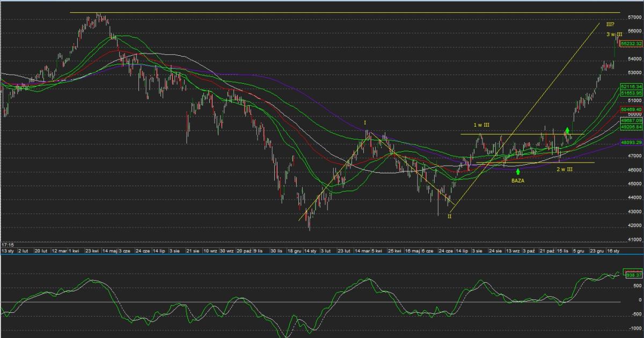This screenshot has height=338, width=644.
Task: Click the 17:15 time label
Action: point(7,244)
